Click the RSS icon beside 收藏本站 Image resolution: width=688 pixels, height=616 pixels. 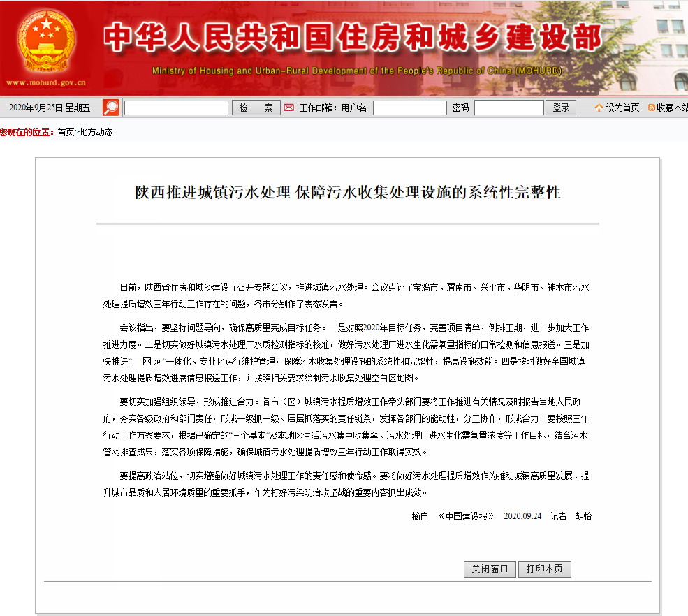click(x=652, y=108)
